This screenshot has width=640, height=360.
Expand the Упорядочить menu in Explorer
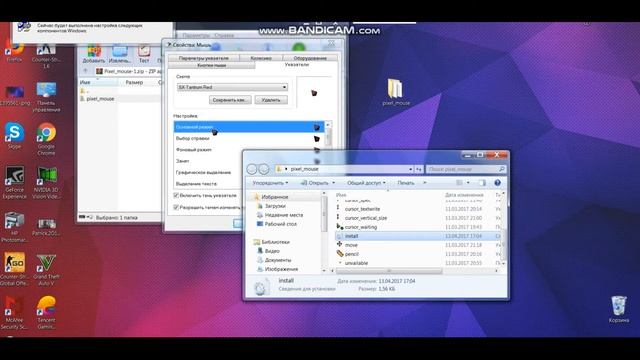[x=270, y=183]
